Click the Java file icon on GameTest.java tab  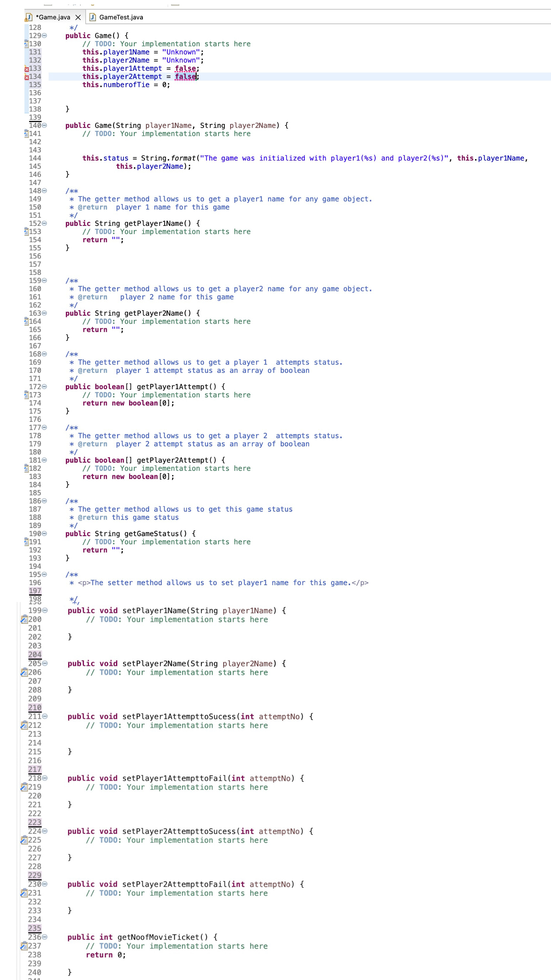pyautogui.click(x=92, y=17)
